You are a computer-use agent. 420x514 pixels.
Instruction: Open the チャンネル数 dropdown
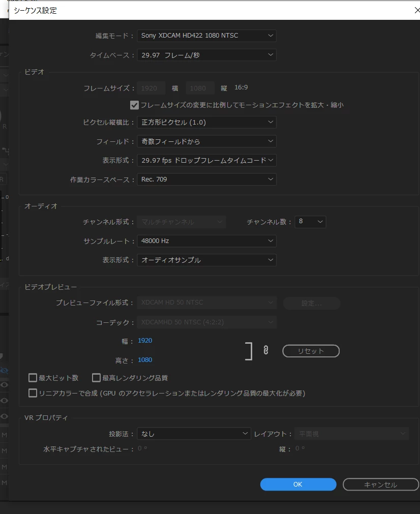pos(310,222)
